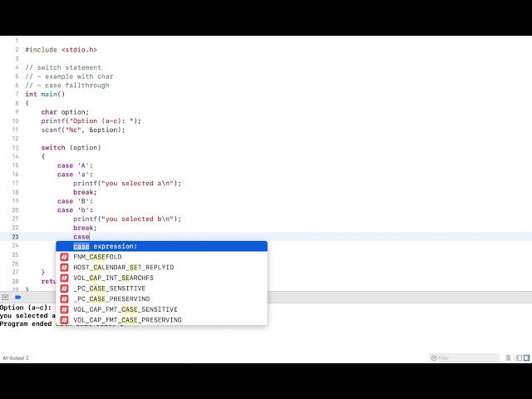Click the case 'B': line

point(75,201)
